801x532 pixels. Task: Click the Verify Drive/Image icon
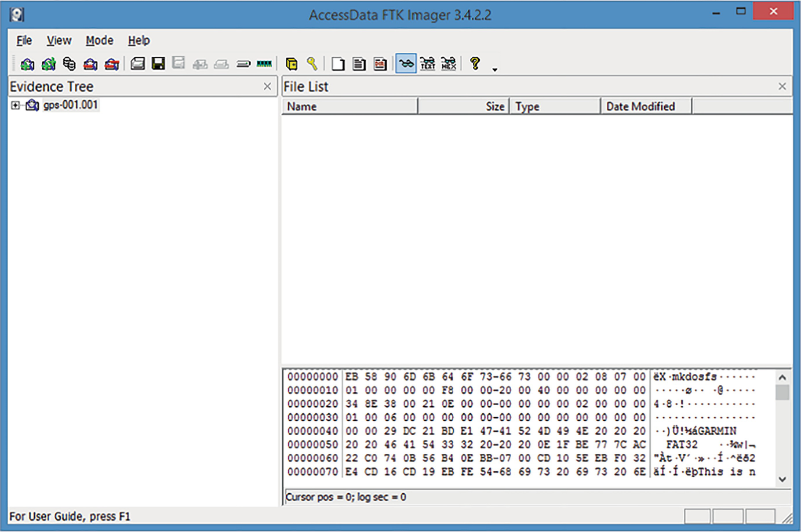pos(243,64)
